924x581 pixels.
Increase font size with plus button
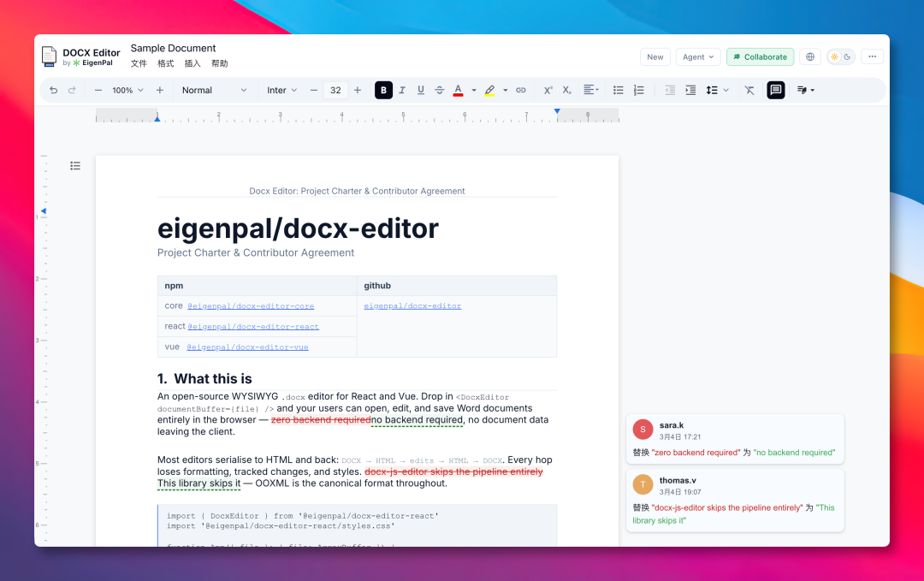click(358, 90)
